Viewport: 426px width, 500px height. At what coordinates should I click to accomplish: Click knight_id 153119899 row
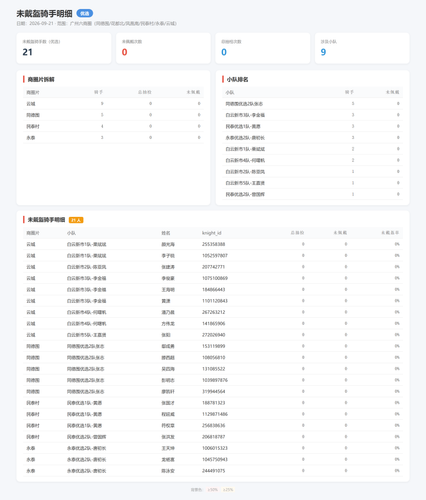[x=213, y=346]
